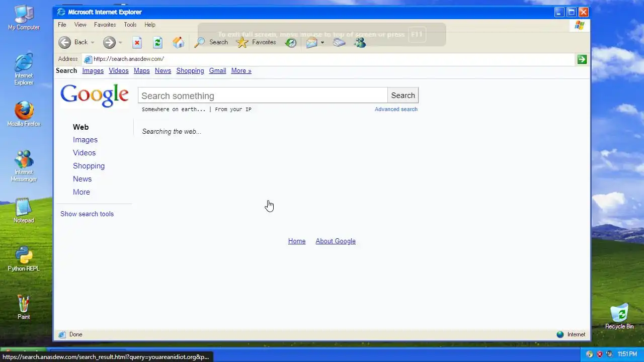The height and width of the screenshot is (362, 644).
Task: Open the Python REPL desktop icon
Action: point(24,259)
